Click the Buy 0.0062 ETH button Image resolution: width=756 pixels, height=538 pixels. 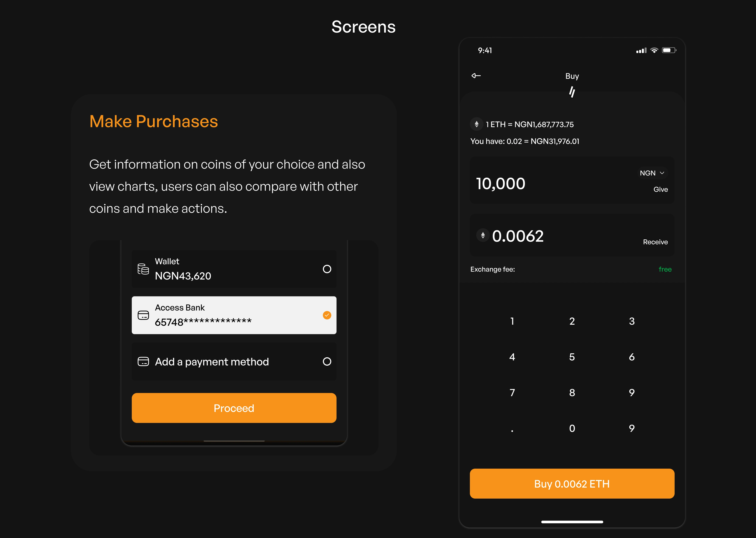(x=572, y=484)
